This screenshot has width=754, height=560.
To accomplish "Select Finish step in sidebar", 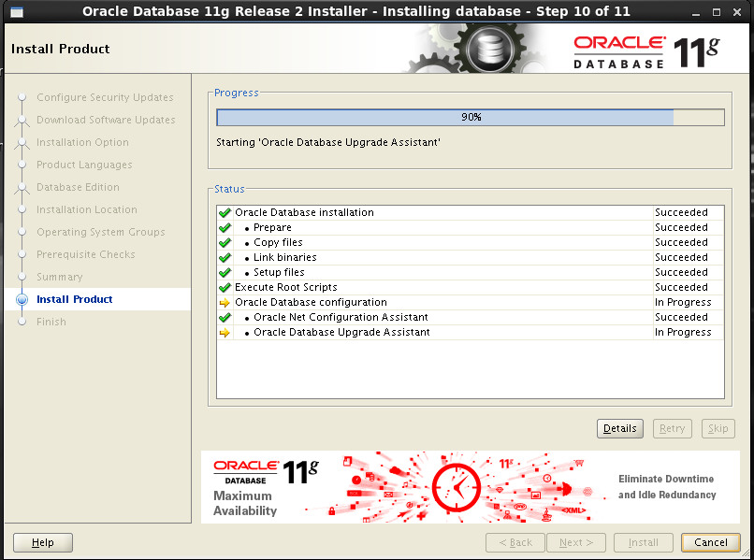I will [51, 322].
